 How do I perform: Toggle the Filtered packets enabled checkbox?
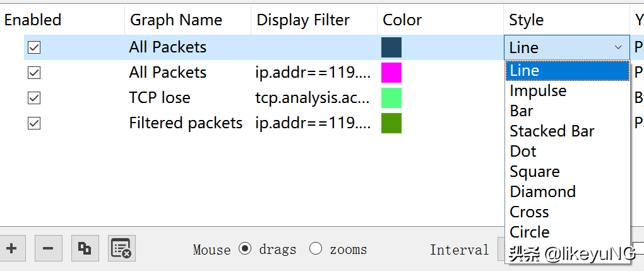click(x=34, y=123)
